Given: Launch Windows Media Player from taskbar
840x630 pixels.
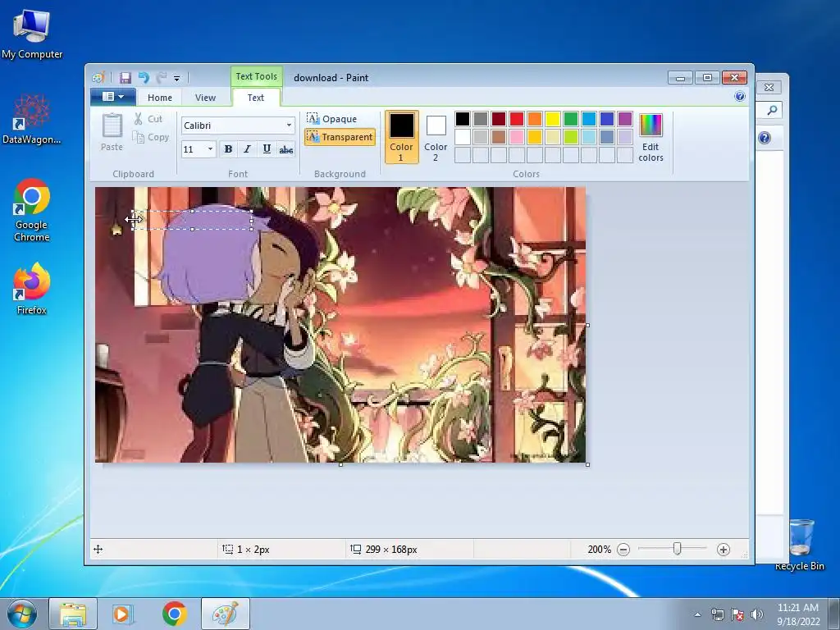Looking at the screenshot, I should click(x=123, y=614).
